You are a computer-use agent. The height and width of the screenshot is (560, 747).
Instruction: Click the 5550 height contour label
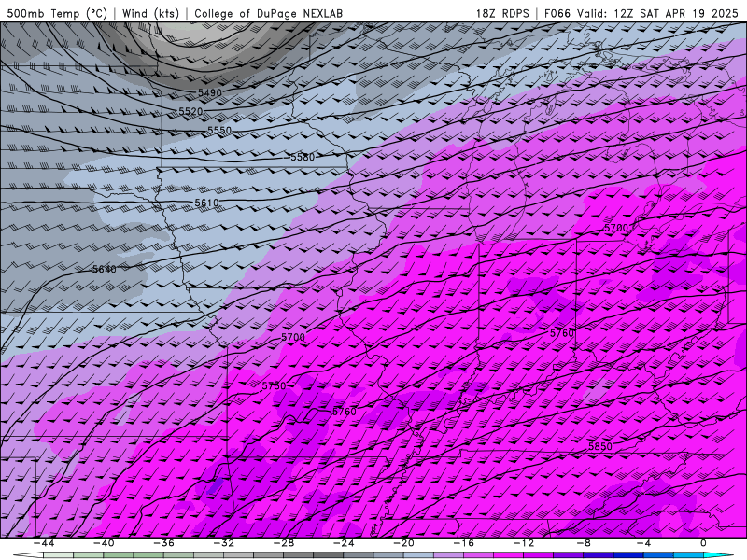[x=219, y=130]
